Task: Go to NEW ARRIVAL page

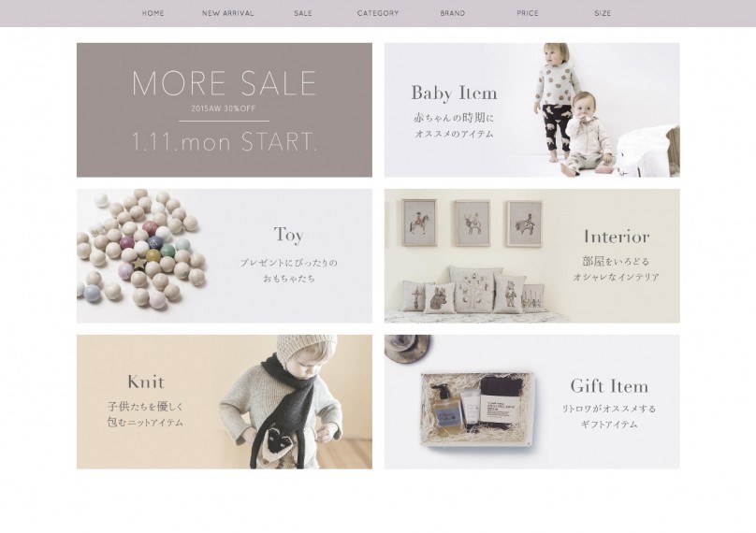Action: 227,13
